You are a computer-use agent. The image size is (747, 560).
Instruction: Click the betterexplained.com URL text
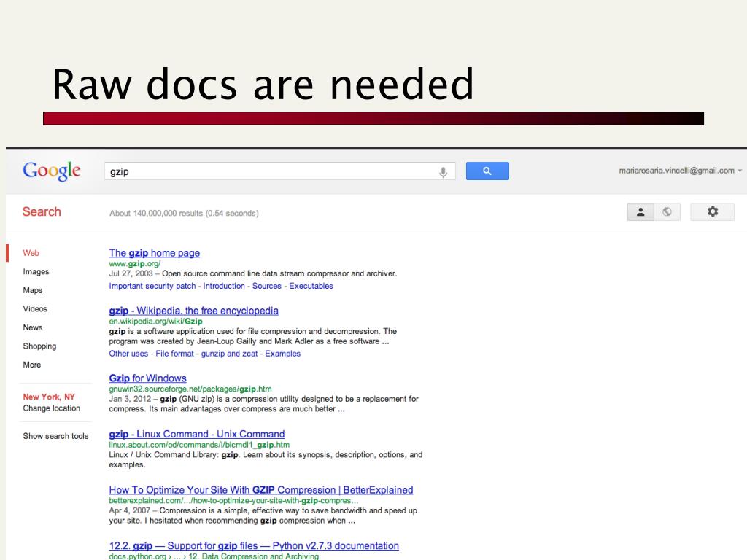[x=233, y=500]
